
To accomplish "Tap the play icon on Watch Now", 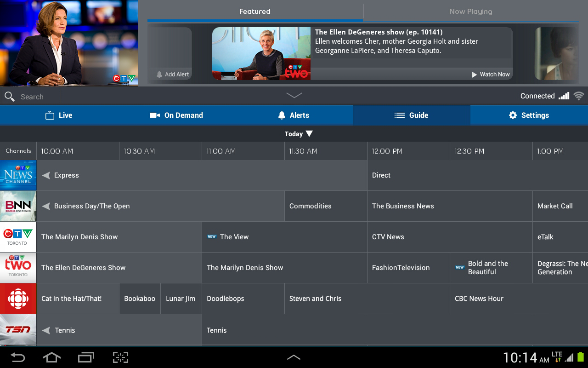I will [475, 75].
